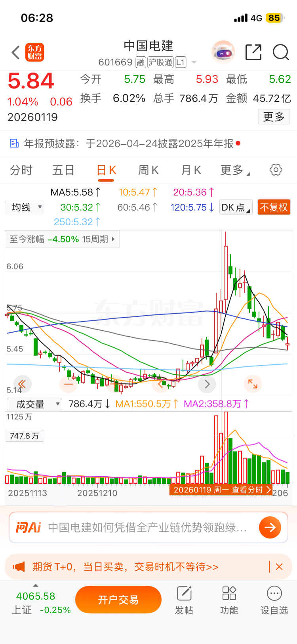The height and width of the screenshot is (644, 297).
Task: Open 20260119 周一 查看分时 link
Action: click(221, 490)
